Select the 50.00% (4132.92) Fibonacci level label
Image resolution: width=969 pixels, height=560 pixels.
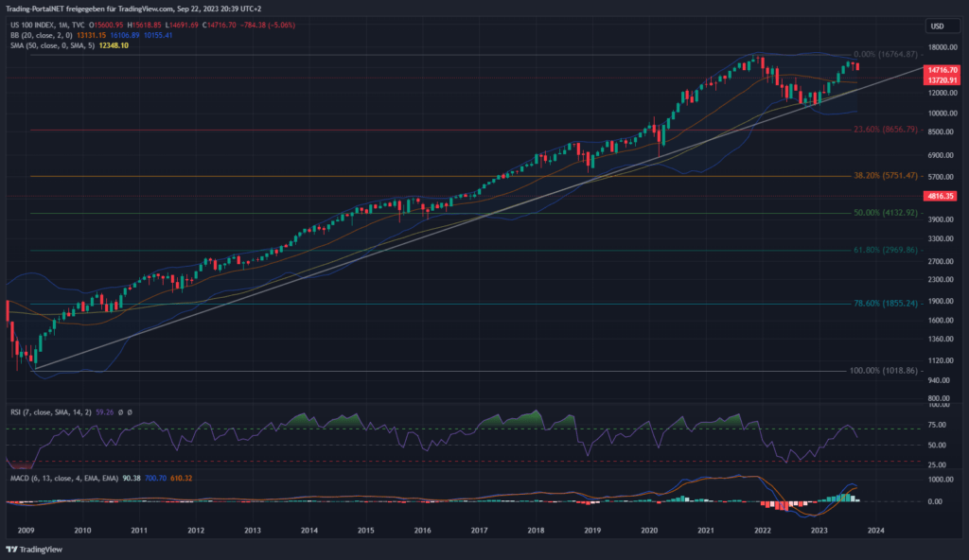[886, 213]
